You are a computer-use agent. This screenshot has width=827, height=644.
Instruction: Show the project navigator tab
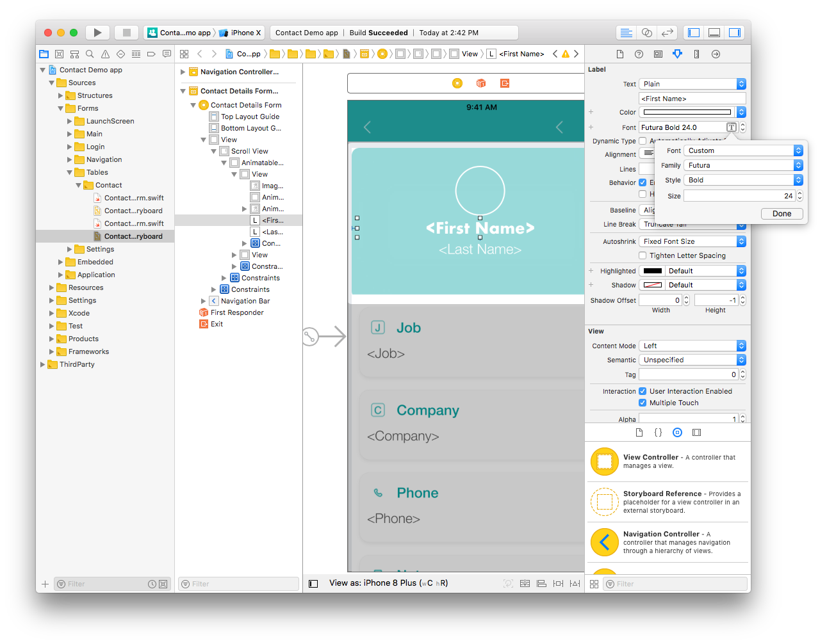click(44, 54)
